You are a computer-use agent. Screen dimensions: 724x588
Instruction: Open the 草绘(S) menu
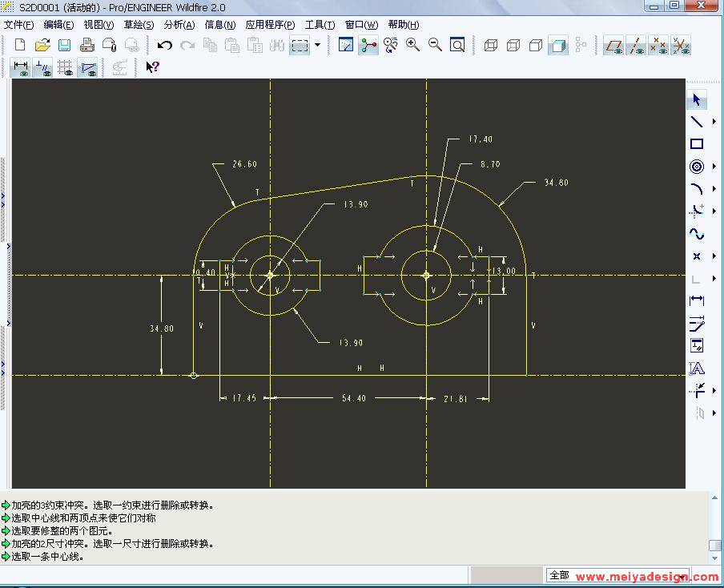tap(139, 25)
